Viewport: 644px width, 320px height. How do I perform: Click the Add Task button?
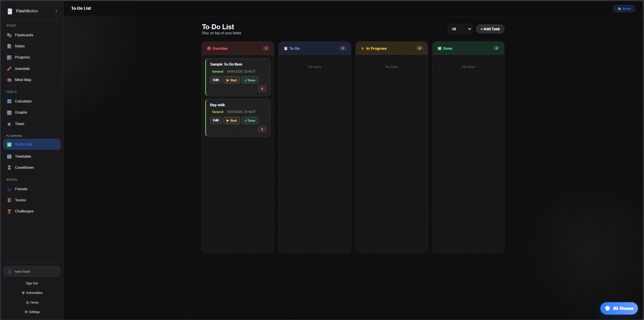tap(490, 29)
